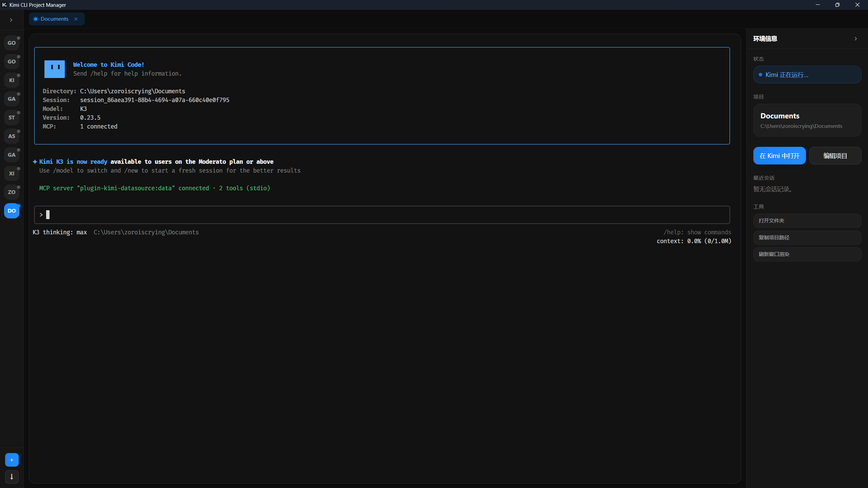Click the 复制项目路径 tool button
Image resolution: width=868 pixels, height=488 pixels.
pos(807,238)
